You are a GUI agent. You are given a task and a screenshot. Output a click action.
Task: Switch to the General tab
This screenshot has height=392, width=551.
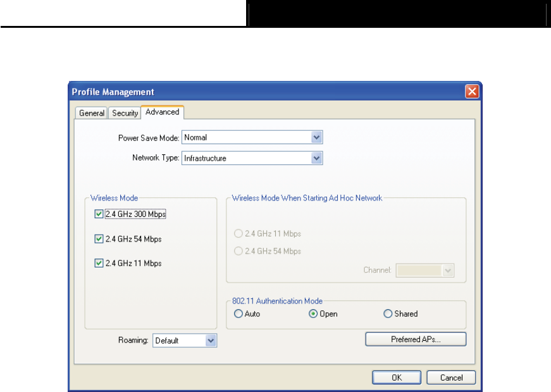[91, 113]
